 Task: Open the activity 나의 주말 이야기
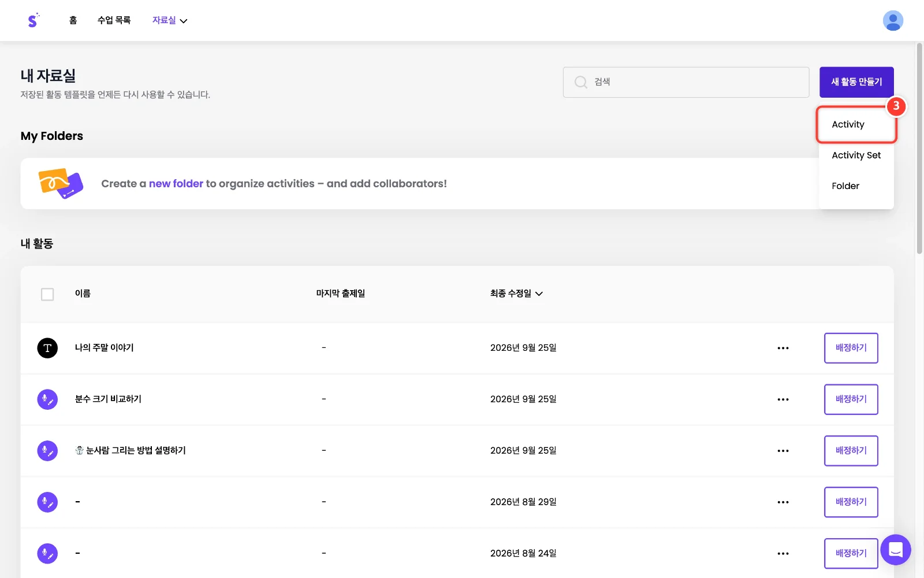pos(105,348)
